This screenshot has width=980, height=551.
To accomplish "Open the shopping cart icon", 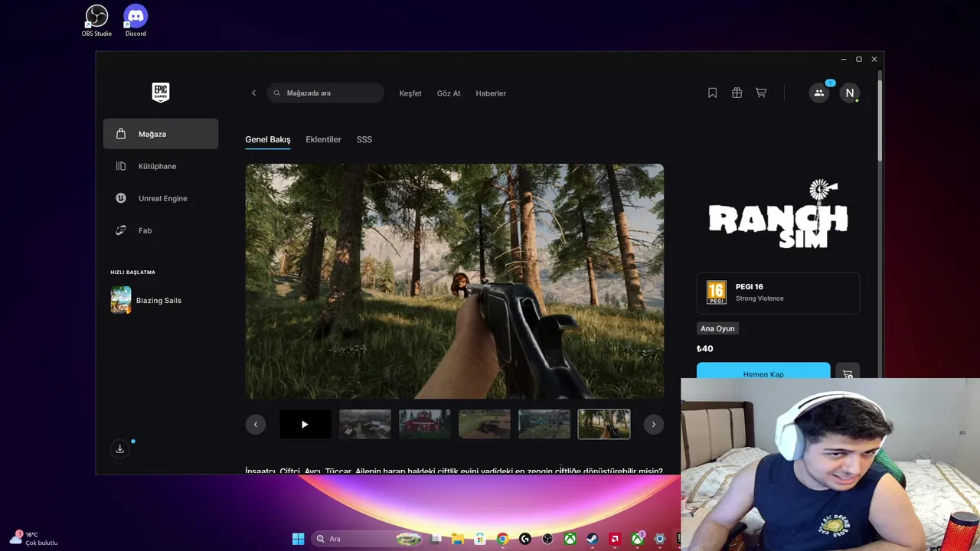I will (761, 93).
